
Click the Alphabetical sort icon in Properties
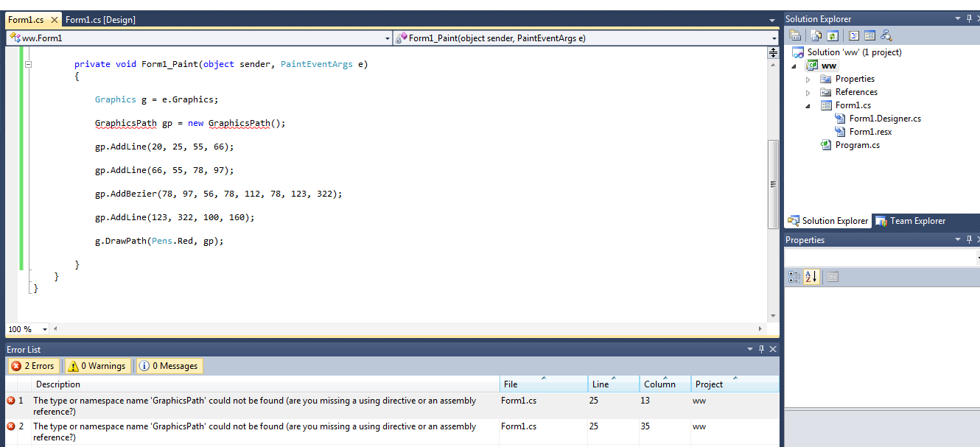click(x=811, y=277)
